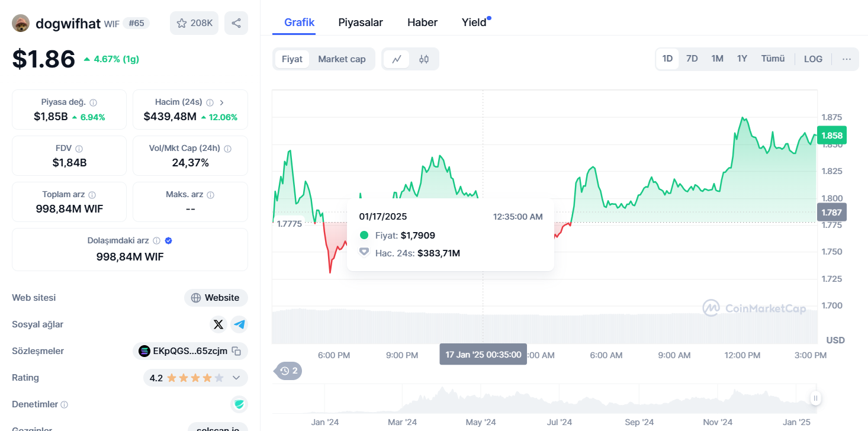The width and height of the screenshot is (868, 431).
Task: Click the 12.06% volume change
Action: pyautogui.click(x=219, y=117)
